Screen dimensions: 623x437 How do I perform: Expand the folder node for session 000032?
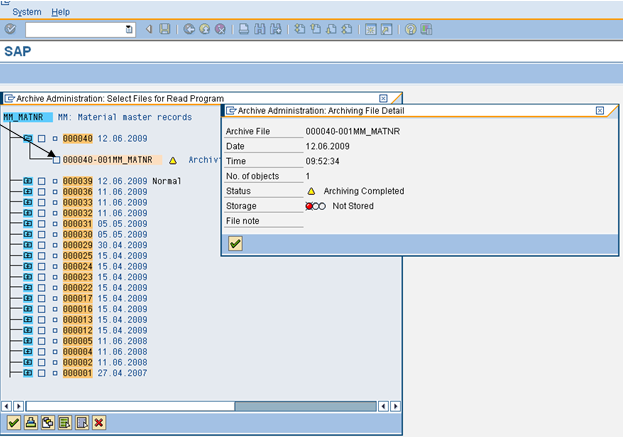pos(28,213)
